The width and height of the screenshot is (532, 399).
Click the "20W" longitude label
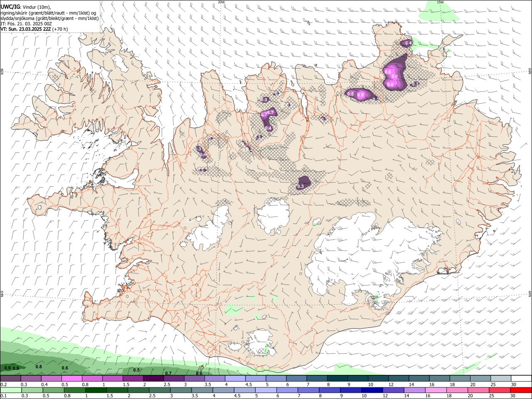pos(221,2)
